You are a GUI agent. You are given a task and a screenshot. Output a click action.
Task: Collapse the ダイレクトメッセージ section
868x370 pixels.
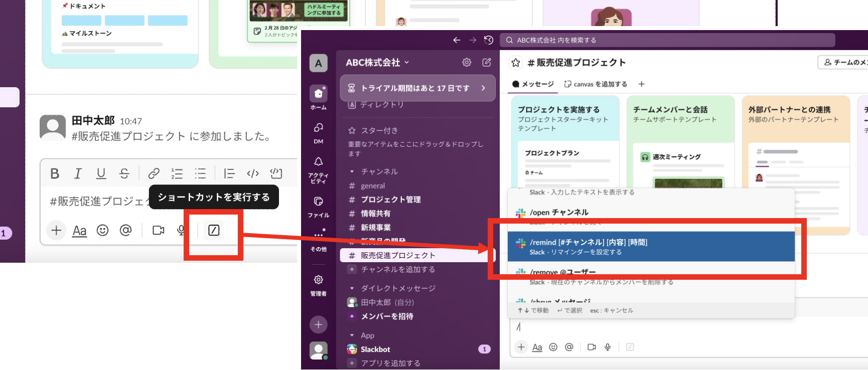tap(352, 288)
